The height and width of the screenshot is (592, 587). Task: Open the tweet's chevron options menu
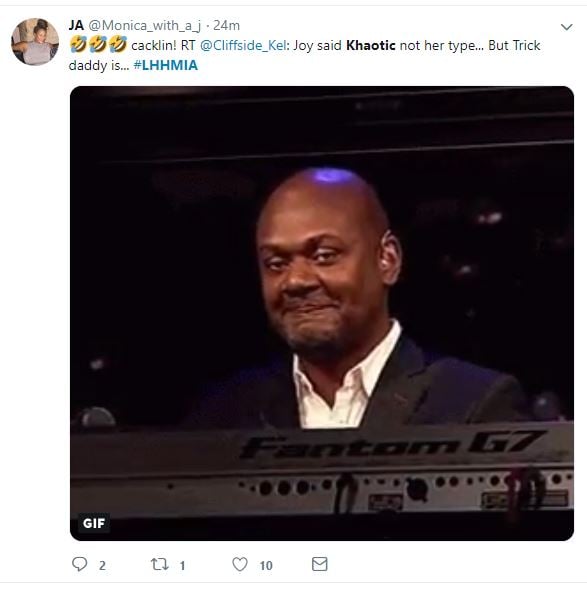567,27
